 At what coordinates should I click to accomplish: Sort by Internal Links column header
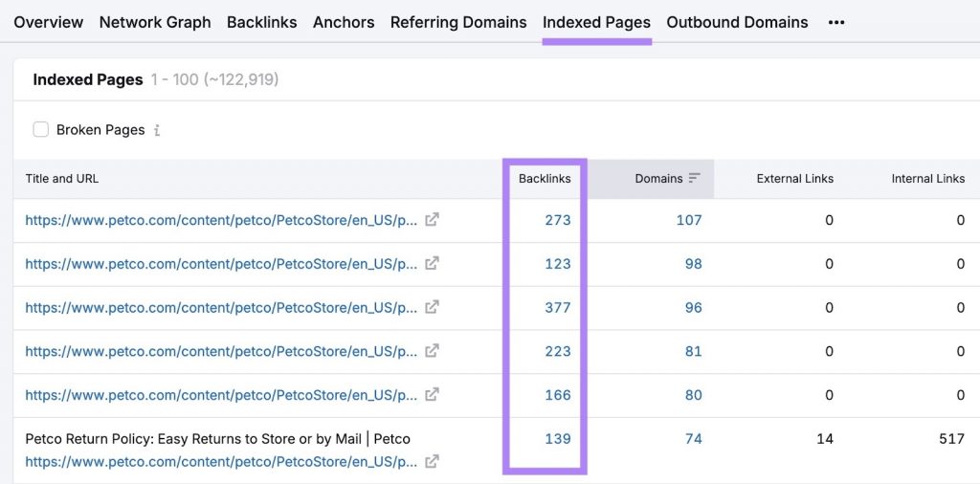[x=928, y=179]
